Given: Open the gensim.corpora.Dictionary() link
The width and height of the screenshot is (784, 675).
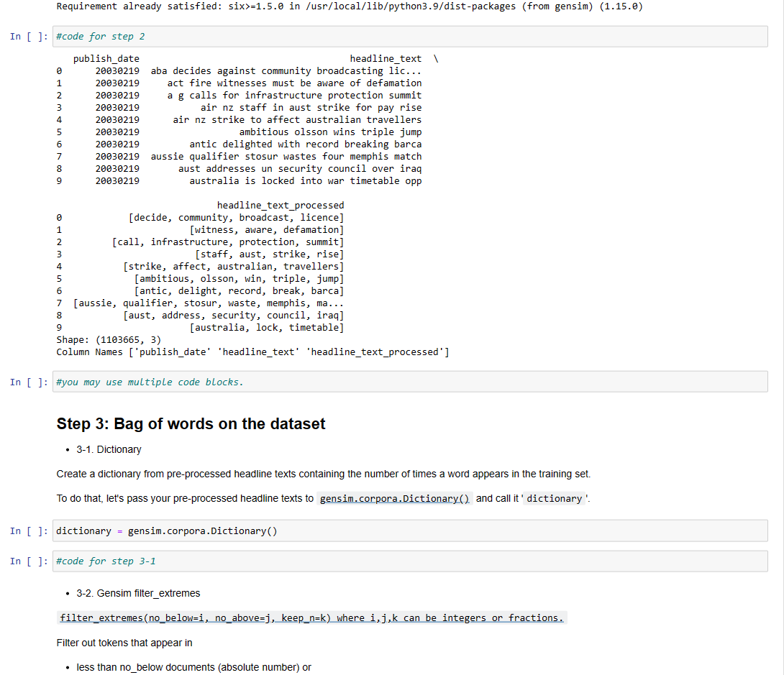Looking at the screenshot, I should (394, 499).
